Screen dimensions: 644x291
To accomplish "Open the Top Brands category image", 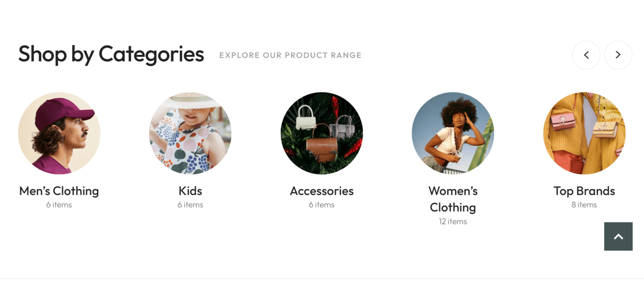I will pos(584,133).
